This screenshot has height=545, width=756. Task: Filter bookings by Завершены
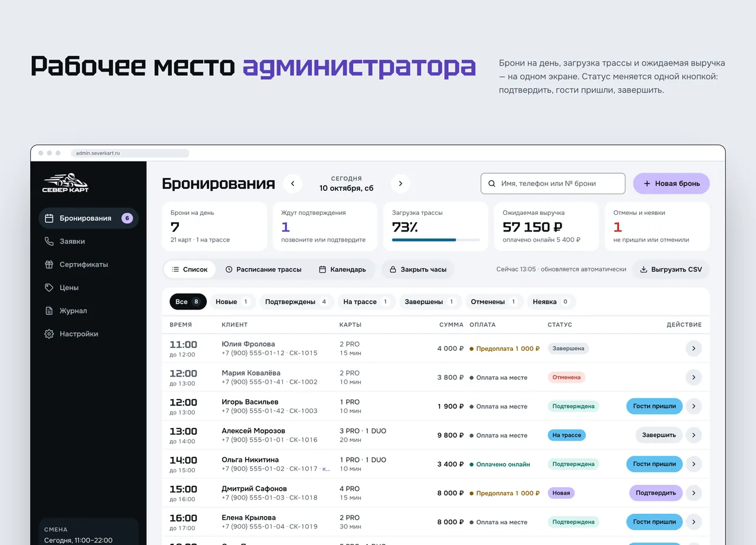[431, 302]
